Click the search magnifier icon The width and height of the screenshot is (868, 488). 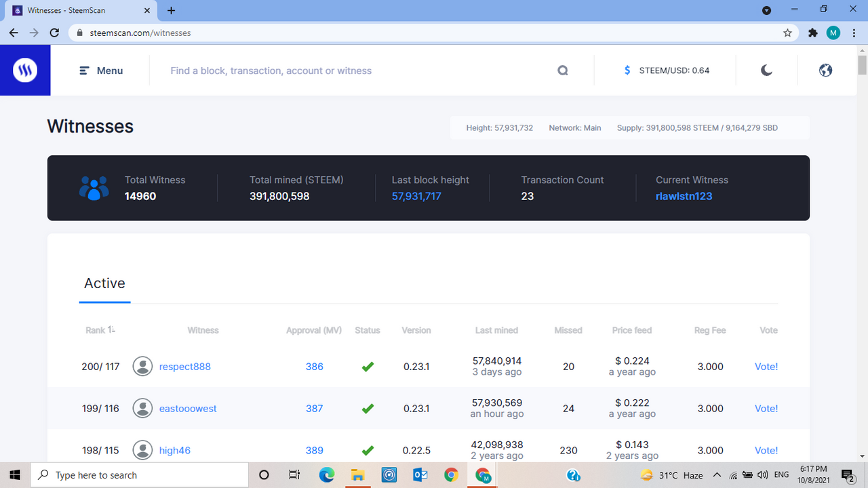click(562, 70)
